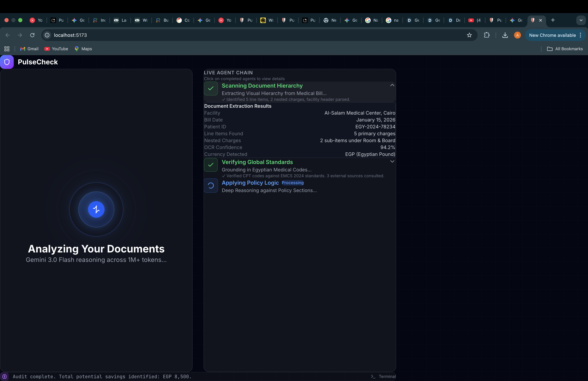Click the blue pulse analyzing icon
Viewport: 588px width, 381px height.
(x=96, y=209)
